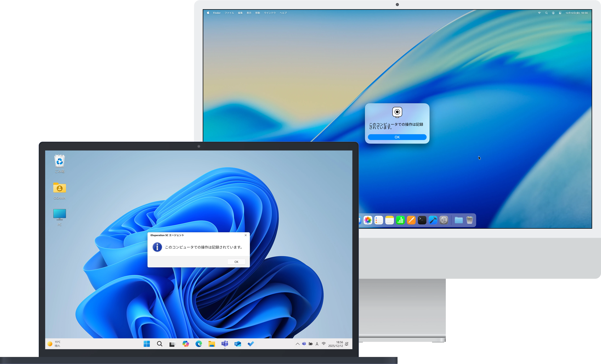601x364 pixels.
Task: Open System Settings from the Dock
Action: coord(444,220)
